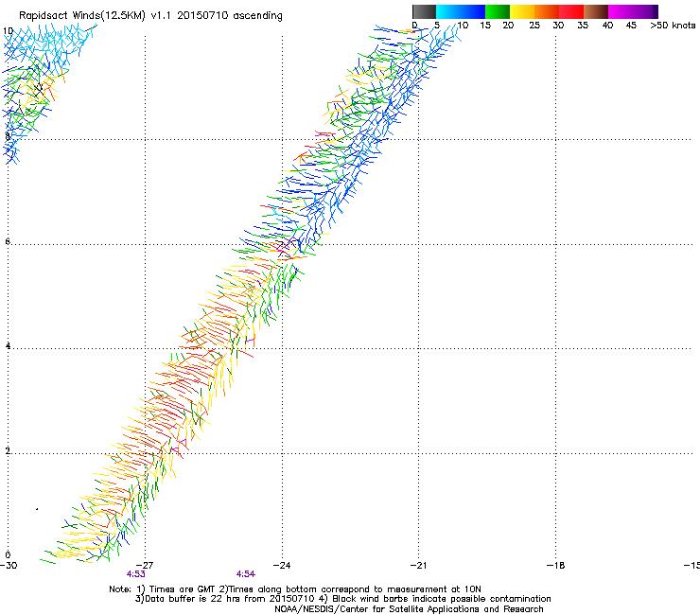Click the '35' legend scale label
The width and height of the screenshot is (700, 615).
pos(583,26)
